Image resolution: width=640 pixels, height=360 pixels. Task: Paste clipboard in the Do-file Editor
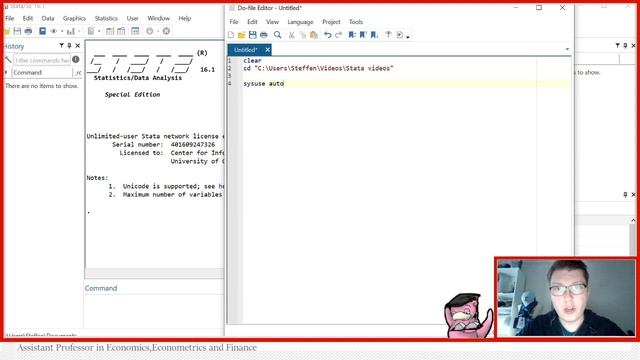pyautogui.click(x=313, y=35)
